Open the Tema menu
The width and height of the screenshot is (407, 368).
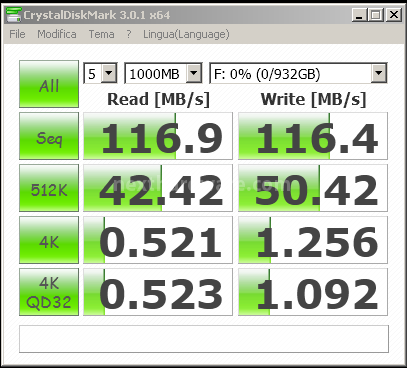click(101, 34)
